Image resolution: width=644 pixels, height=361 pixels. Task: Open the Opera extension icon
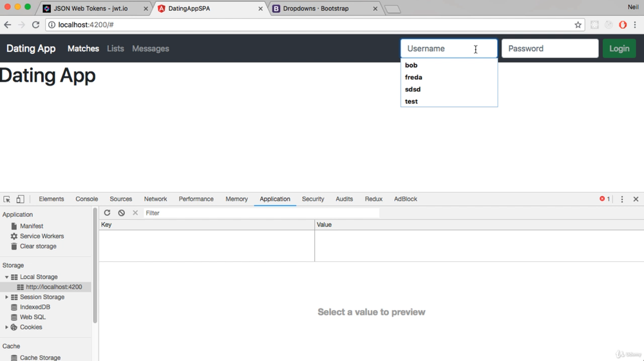623,25
